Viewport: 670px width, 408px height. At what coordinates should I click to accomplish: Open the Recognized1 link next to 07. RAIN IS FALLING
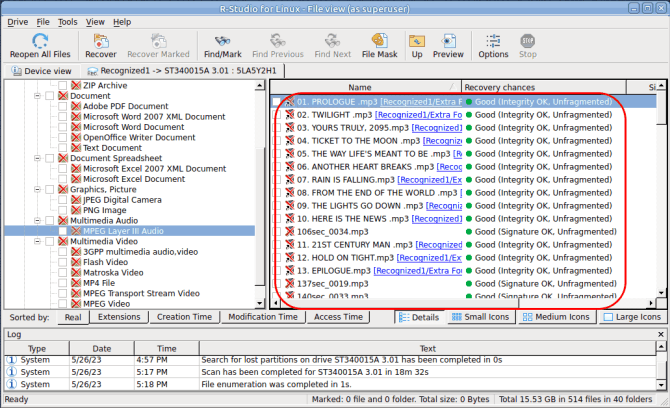pos(429,180)
